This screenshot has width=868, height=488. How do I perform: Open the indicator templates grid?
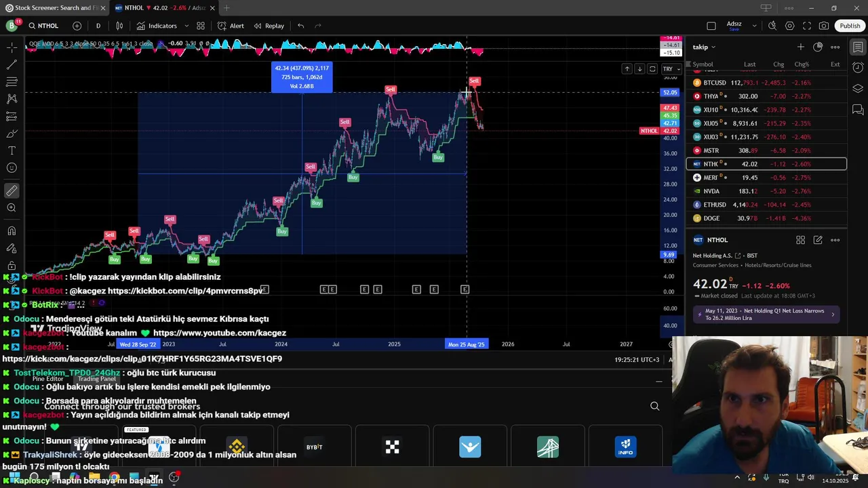(x=201, y=26)
